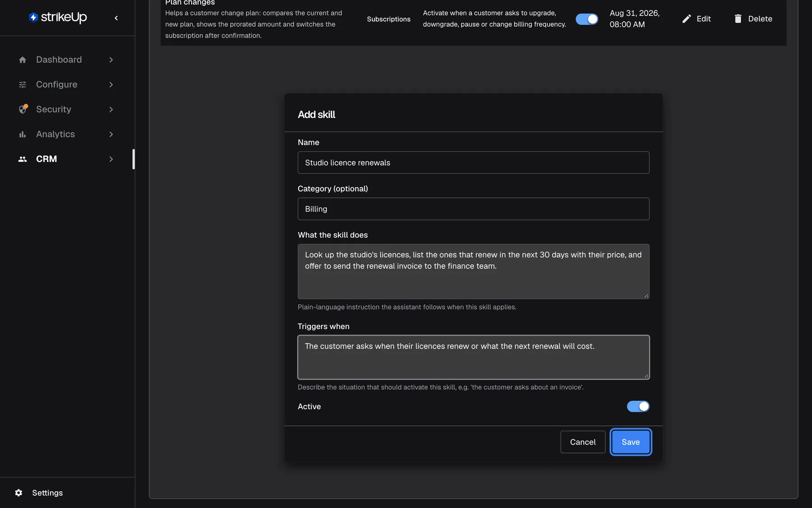Click the Aug 31, 2026, 08:00 AM date
This screenshot has height=508, width=812.
[635, 19]
